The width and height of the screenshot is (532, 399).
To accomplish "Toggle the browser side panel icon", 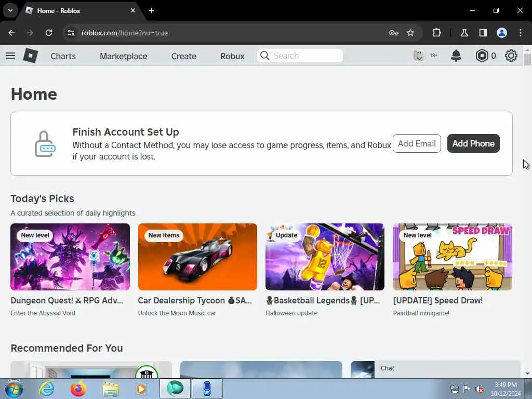I will (x=483, y=33).
